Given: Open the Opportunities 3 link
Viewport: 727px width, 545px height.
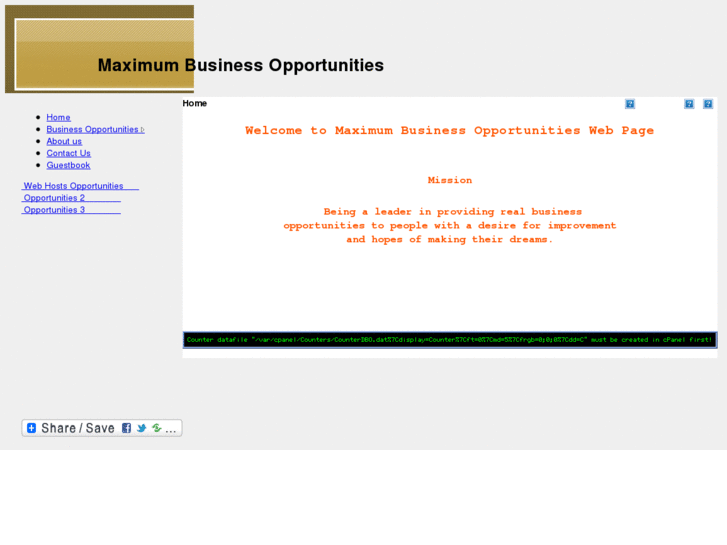Looking at the screenshot, I should point(71,210).
